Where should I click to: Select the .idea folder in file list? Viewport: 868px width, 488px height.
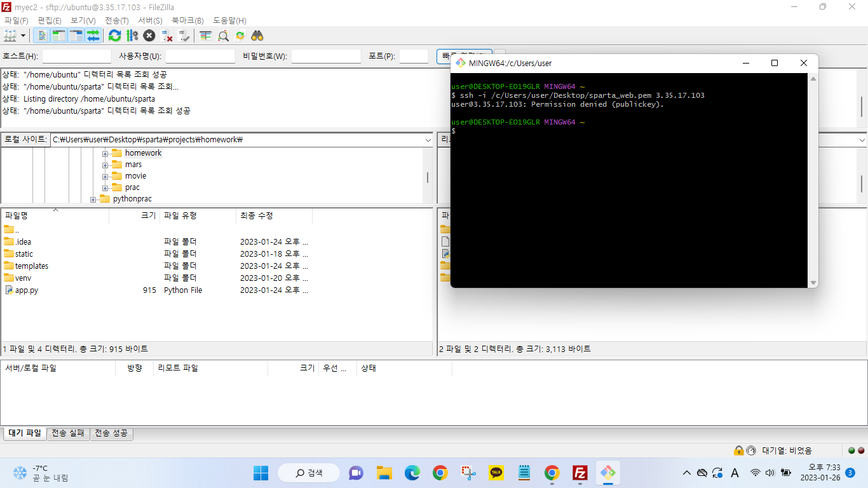click(23, 241)
